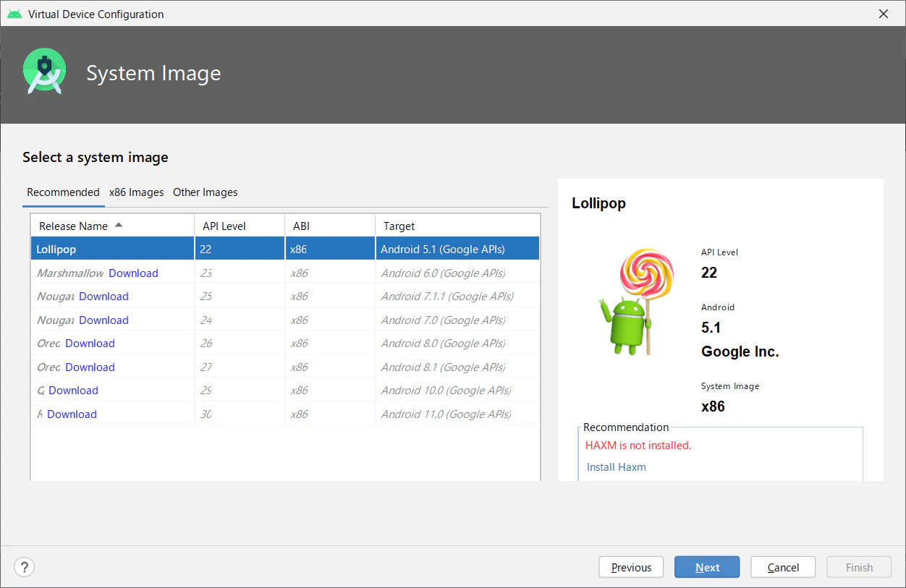Viewport: 906px width, 588px height.
Task: Sort by the Target column header
Action: pos(457,226)
